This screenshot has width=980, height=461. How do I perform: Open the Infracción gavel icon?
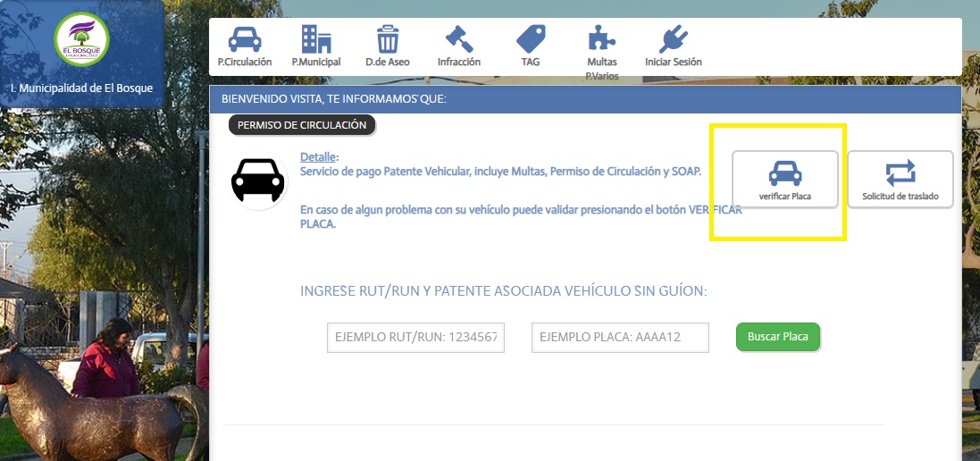459,38
